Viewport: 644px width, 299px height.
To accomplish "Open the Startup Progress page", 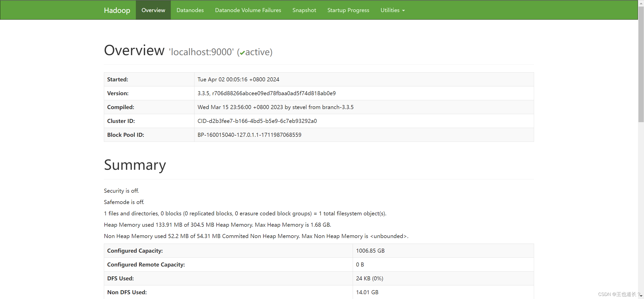I will click(x=348, y=10).
